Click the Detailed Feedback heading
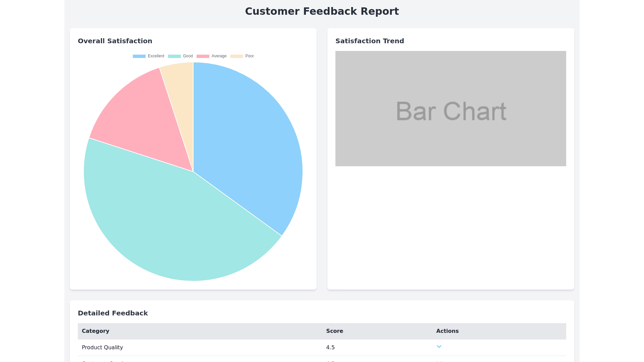This screenshot has height=362, width=644. 113,313
